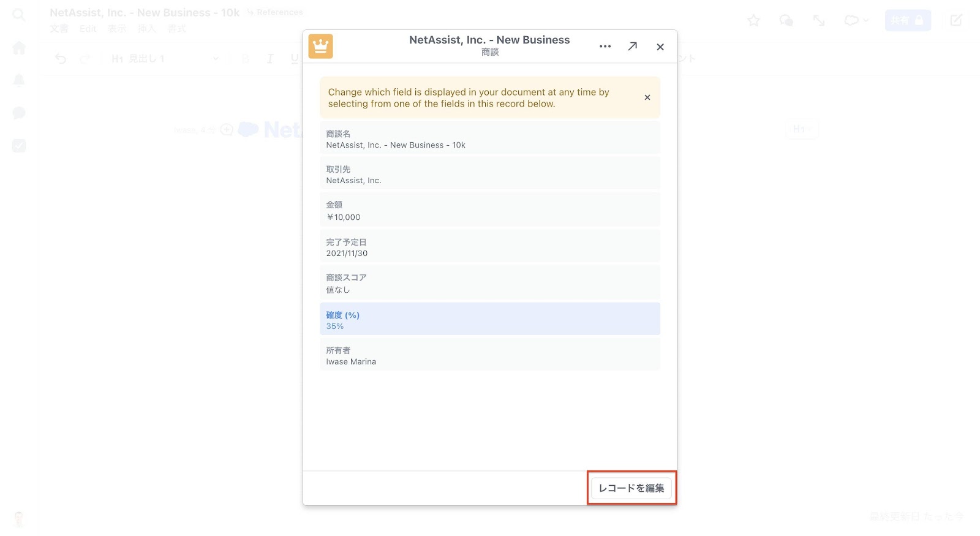Click the expand arrows icon at top right
The width and height of the screenshot is (980, 536).
[819, 21]
